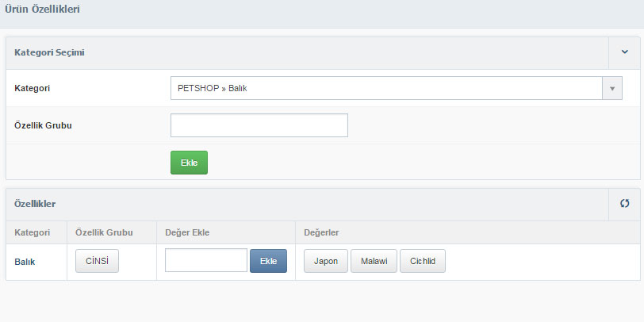Select the CİNSİ feature group button
Viewport: 644px width, 322px height.
97,261
